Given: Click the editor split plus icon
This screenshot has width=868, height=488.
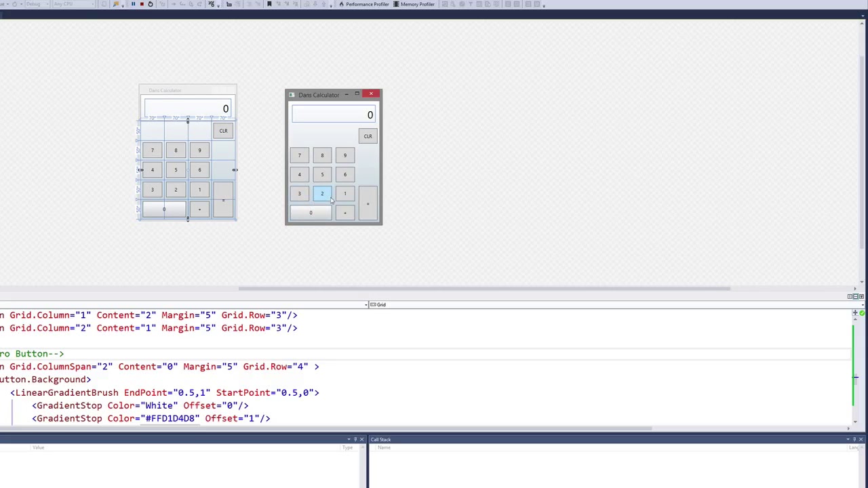Looking at the screenshot, I should click(x=855, y=314).
